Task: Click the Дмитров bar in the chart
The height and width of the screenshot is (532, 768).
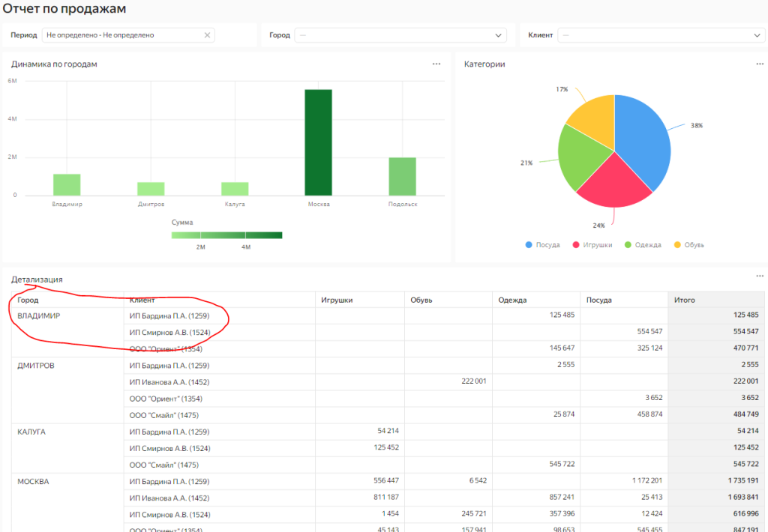Action: (x=151, y=189)
